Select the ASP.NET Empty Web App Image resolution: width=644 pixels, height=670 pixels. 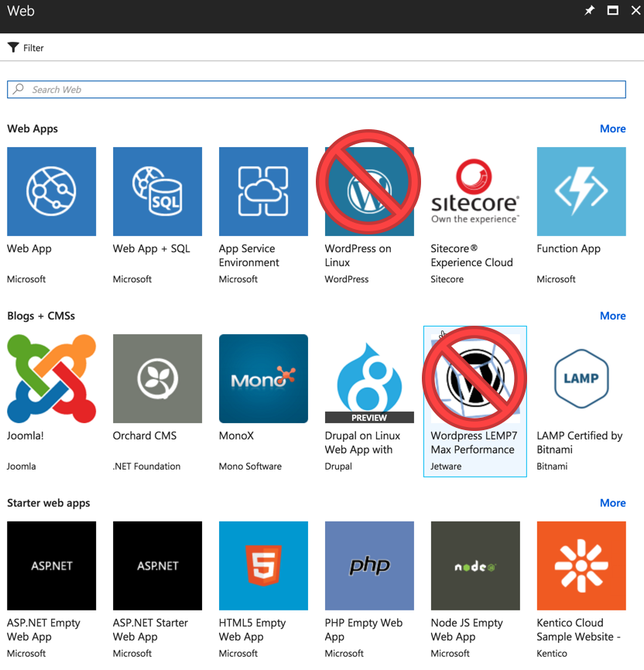pos(51,566)
